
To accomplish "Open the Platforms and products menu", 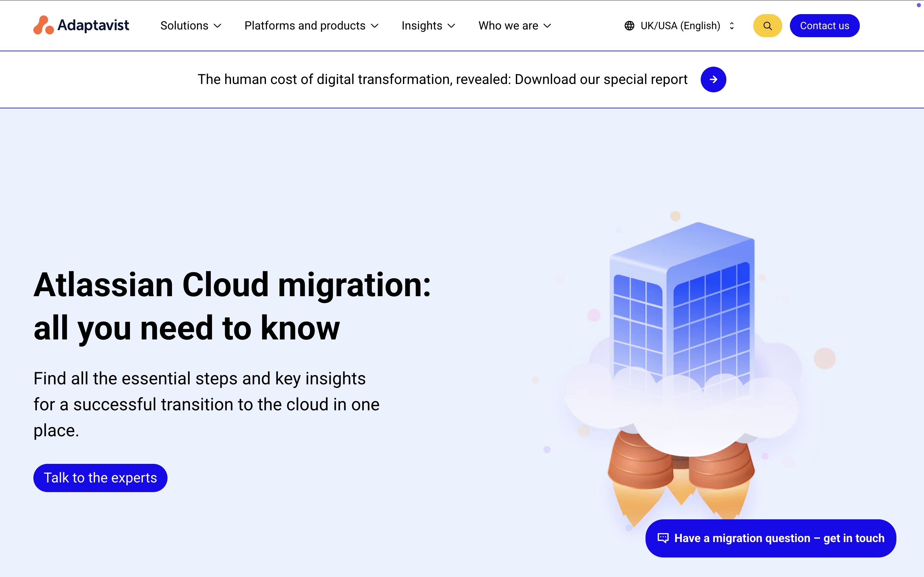I will (x=305, y=26).
